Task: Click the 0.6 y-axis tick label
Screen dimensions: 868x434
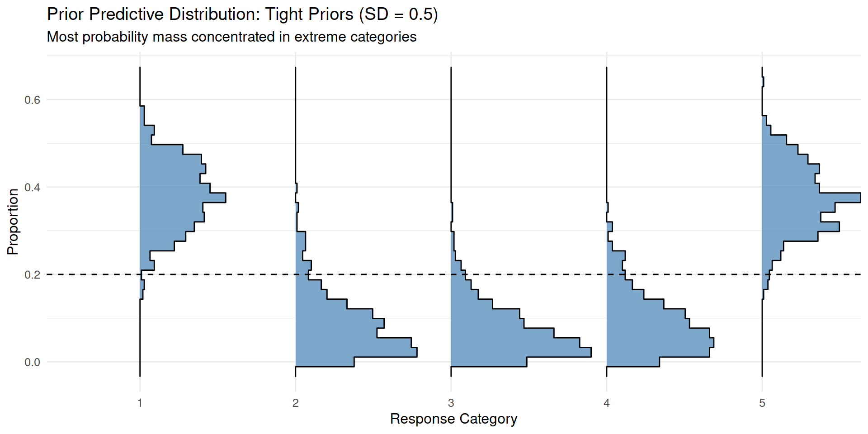Action: [32, 100]
